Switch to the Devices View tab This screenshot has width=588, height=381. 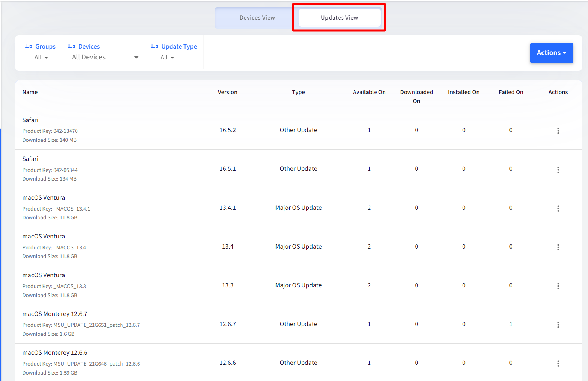tap(257, 18)
